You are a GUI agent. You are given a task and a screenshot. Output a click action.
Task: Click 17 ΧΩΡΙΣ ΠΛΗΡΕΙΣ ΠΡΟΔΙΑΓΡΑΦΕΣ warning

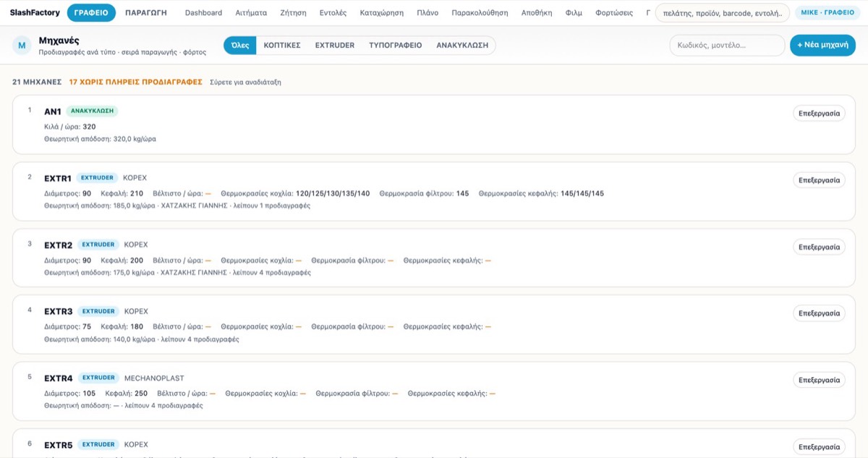[x=136, y=82]
